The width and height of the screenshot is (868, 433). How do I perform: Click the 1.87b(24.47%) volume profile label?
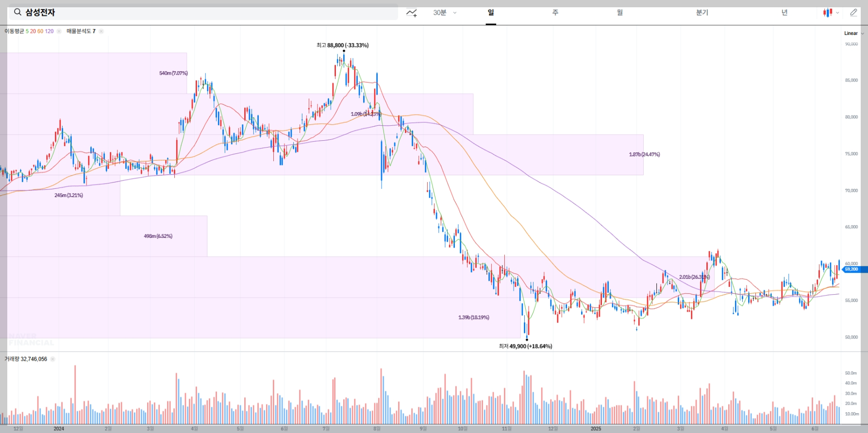(x=644, y=154)
